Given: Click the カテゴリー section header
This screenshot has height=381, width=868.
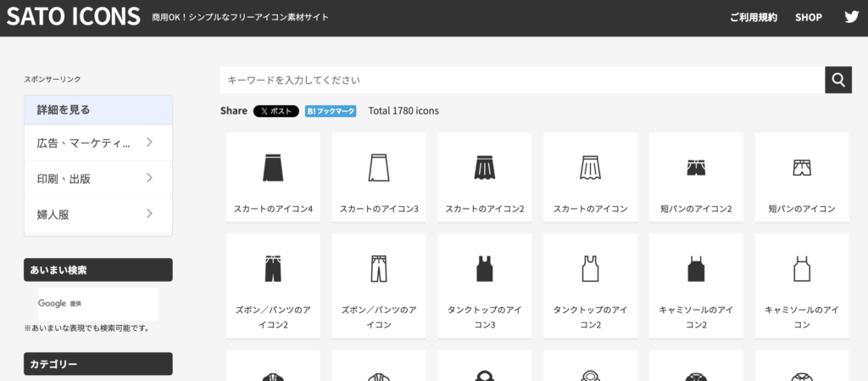Looking at the screenshot, I should [x=98, y=364].
